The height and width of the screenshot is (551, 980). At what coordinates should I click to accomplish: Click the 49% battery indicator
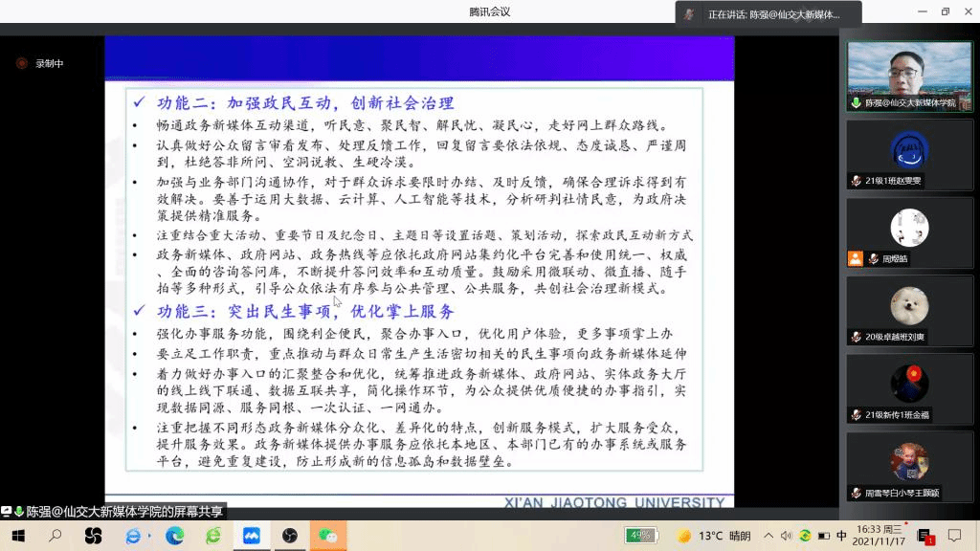(640, 536)
